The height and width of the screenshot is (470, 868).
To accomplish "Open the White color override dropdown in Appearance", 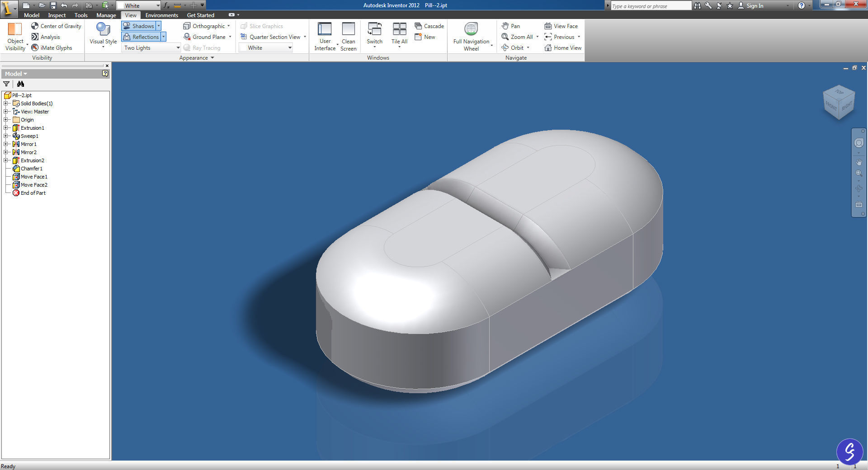I will (266, 48).
